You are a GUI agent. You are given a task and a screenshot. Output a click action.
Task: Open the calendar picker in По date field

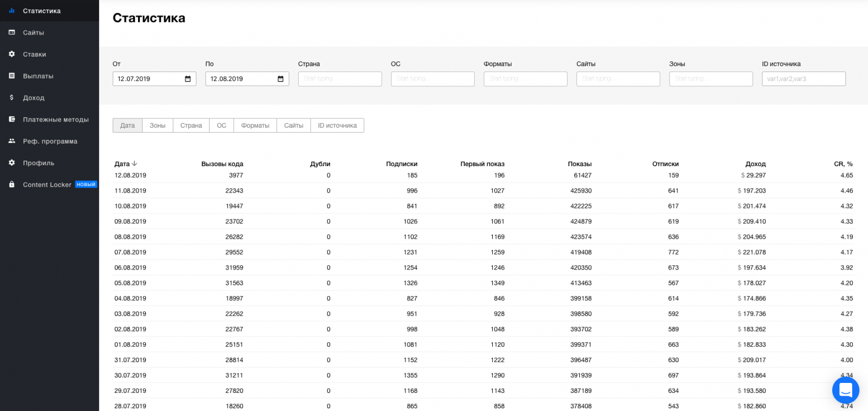tap(281, 79)
